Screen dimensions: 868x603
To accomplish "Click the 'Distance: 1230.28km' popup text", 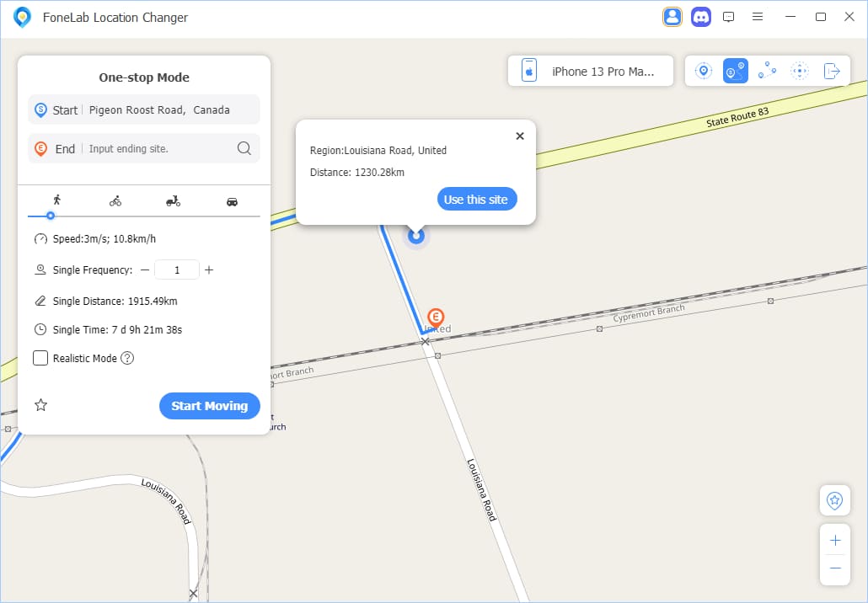I will tap(357, 173).
